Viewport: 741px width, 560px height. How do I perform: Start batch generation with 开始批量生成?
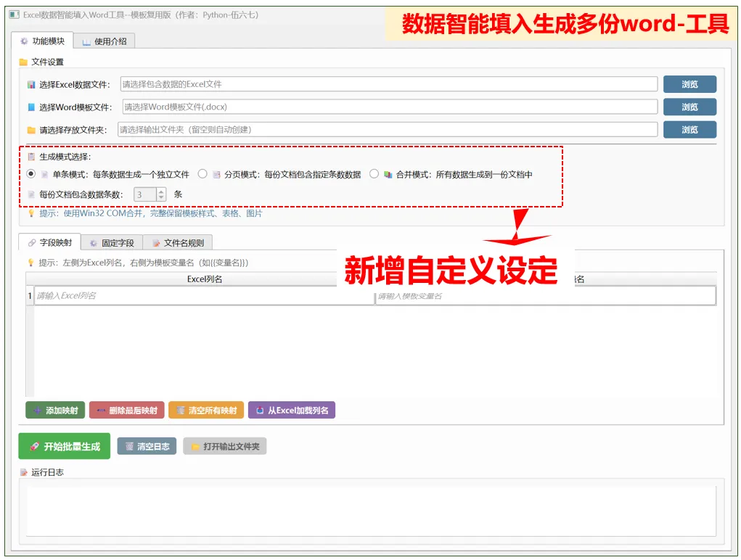pos(65,446)
